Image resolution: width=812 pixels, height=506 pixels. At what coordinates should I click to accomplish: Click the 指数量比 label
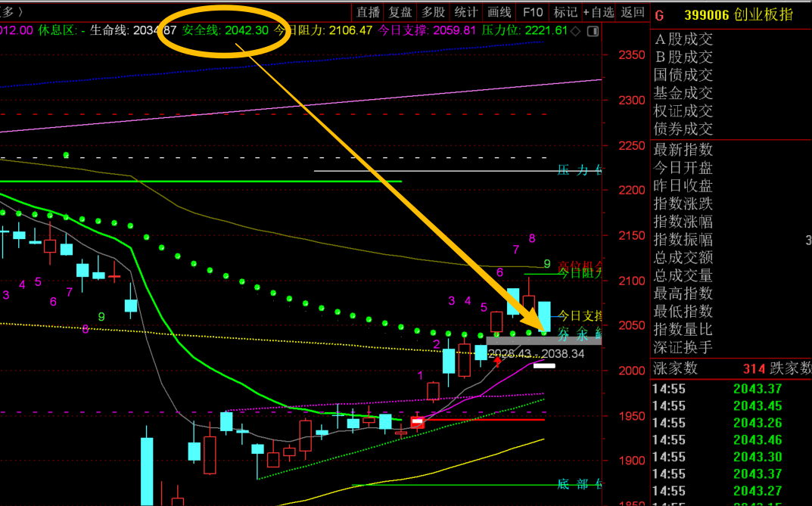coord(683,329)
